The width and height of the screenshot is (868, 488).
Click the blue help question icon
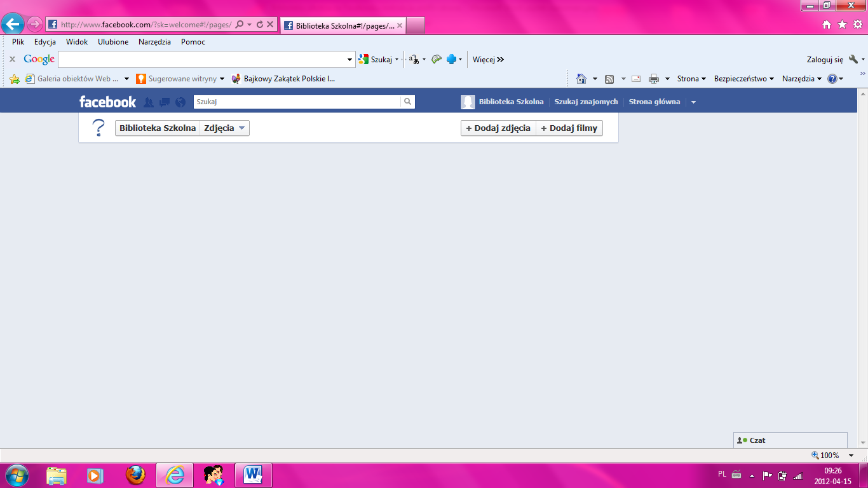[x=832, y=79]
